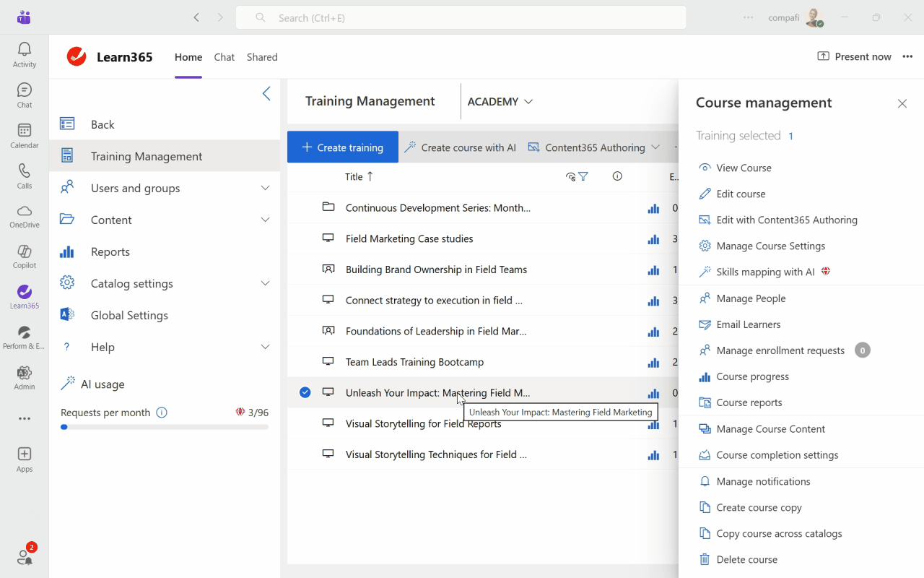Click the Create training button
Screen dimensions: 924x578
342,147
